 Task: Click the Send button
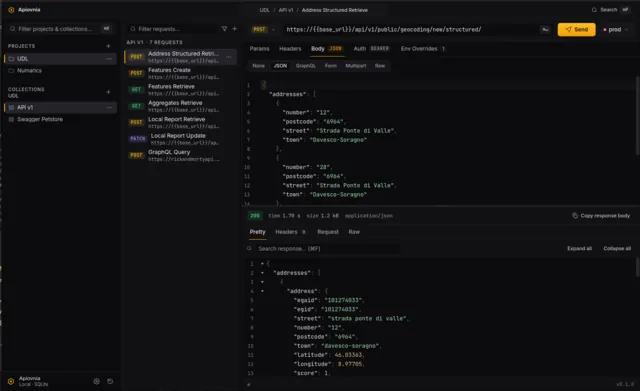pyautogui.click(x=576, y=29)
